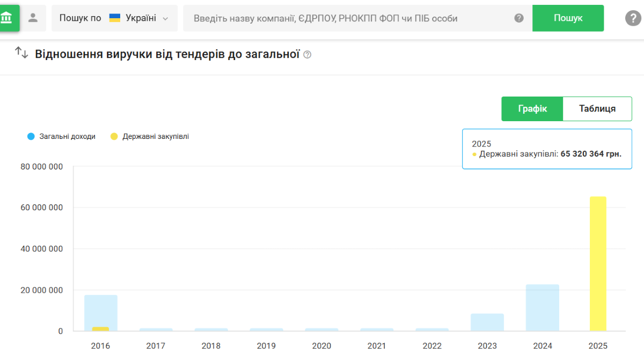Click the small yellow 2016 procurement bar
This screenshot has height=362, width=644.
(100, 329)
